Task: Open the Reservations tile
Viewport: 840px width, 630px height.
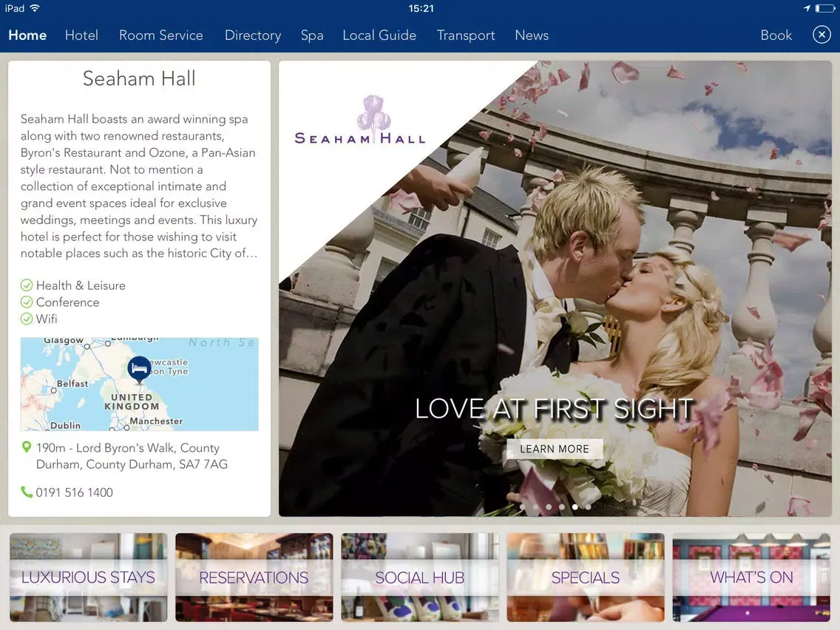Action: click(254, 577)
